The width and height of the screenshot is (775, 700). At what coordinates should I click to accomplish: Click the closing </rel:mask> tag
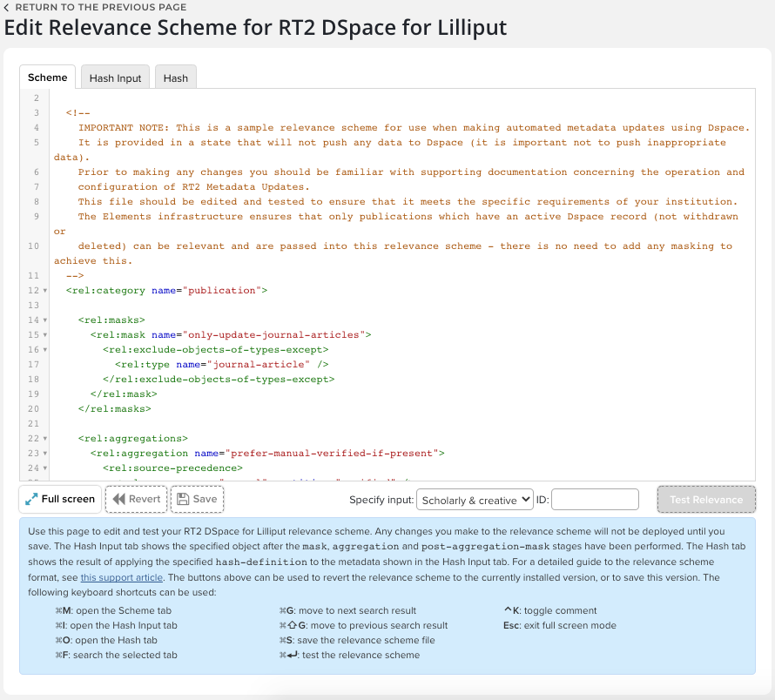(124, 394)
